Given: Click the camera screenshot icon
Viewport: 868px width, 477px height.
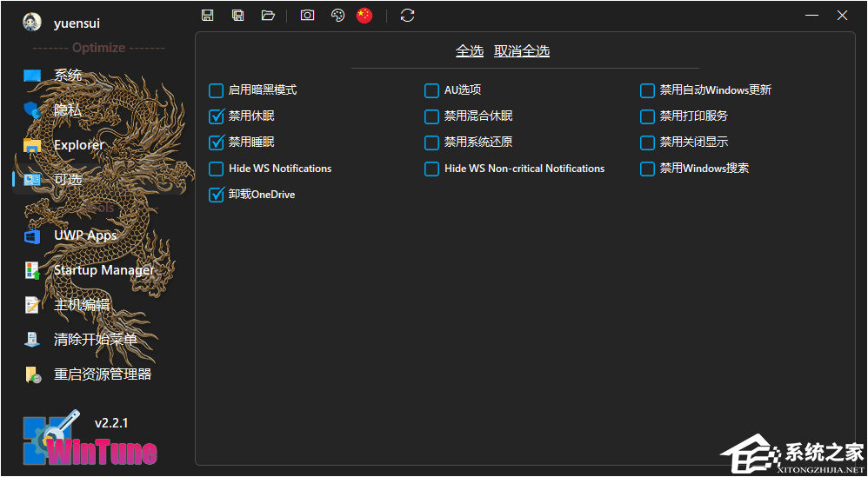Looking at the screenshot, I should click(307, 16).
